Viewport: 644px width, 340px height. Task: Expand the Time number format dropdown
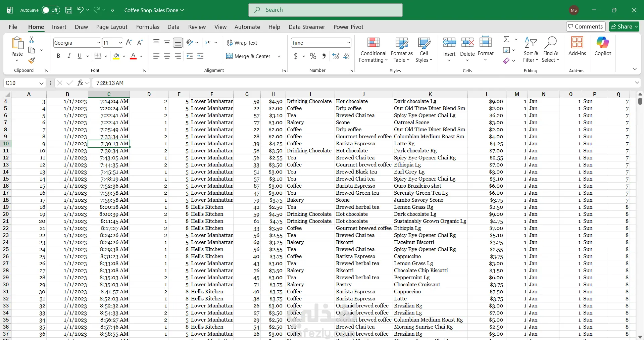coord(349,43)
